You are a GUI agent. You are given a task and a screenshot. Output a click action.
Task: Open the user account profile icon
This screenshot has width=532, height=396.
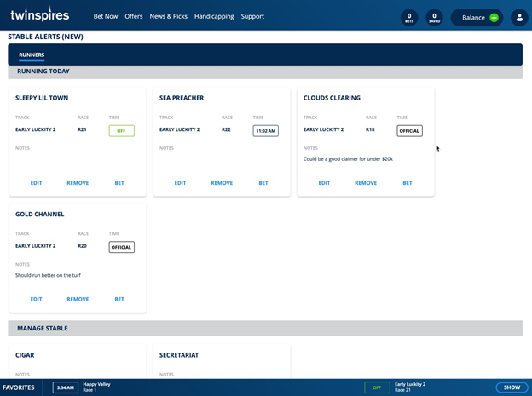click(x=519, y=18)
